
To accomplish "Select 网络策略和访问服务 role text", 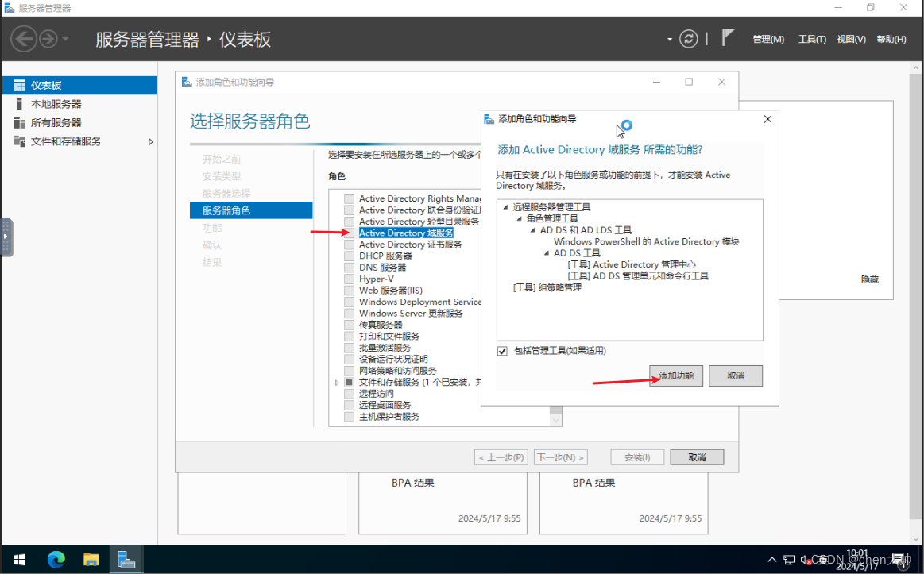I will [398, 370].
